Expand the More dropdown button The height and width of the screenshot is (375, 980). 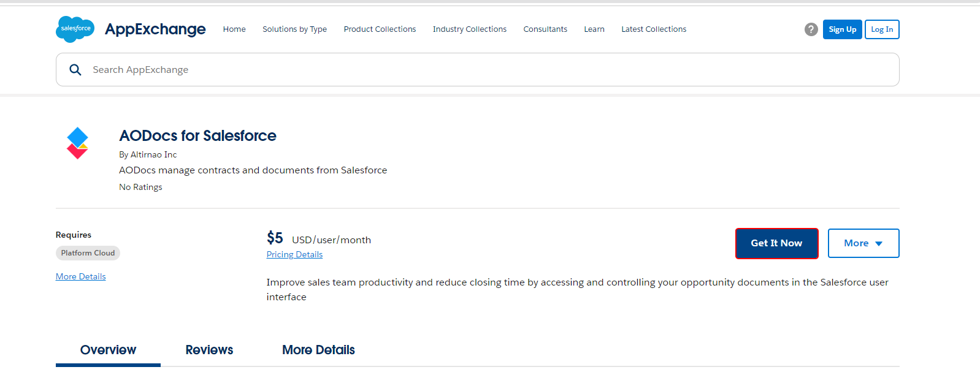tap(863, 243)
